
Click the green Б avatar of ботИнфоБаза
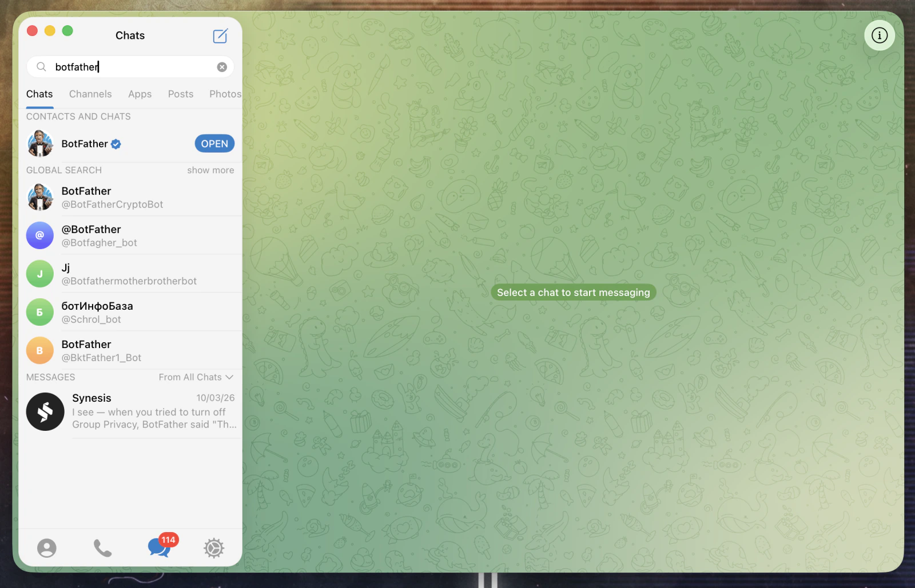coord(40,312)
